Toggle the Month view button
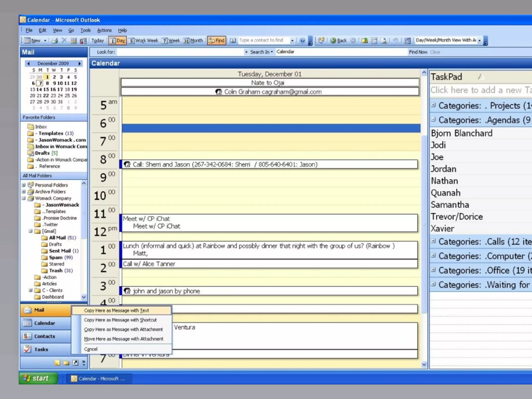This screenshot has width=532, height=399. 193,41
